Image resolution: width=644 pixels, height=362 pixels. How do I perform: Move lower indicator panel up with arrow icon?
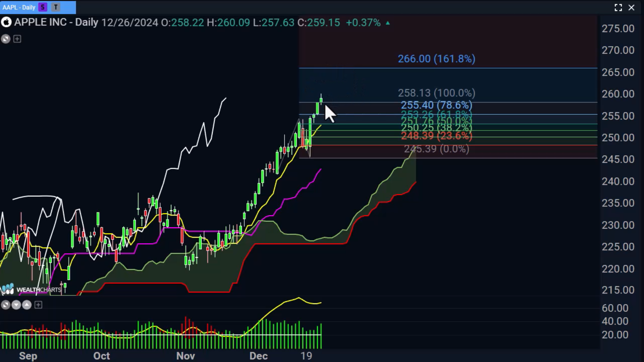[x=27, y=305]
